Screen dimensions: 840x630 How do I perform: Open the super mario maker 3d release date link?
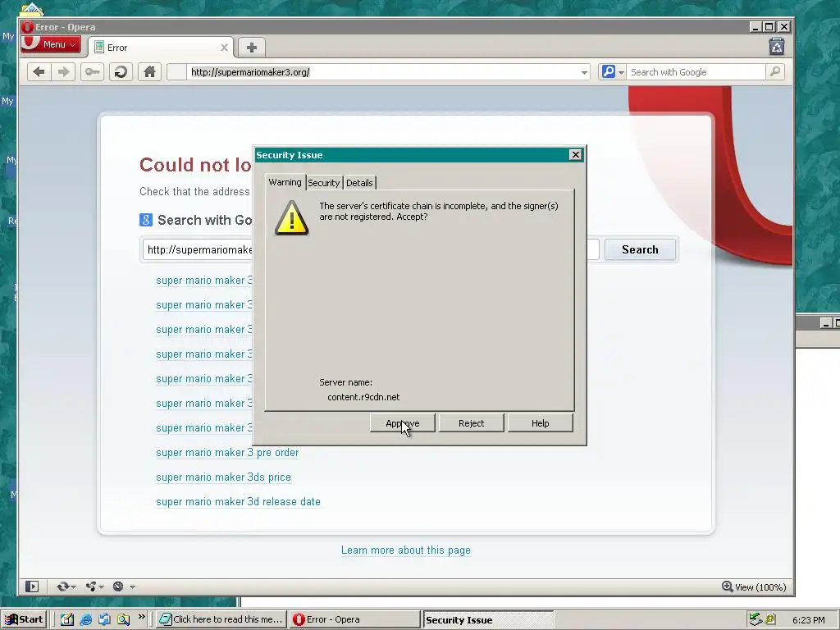click(x=239, y=502)
